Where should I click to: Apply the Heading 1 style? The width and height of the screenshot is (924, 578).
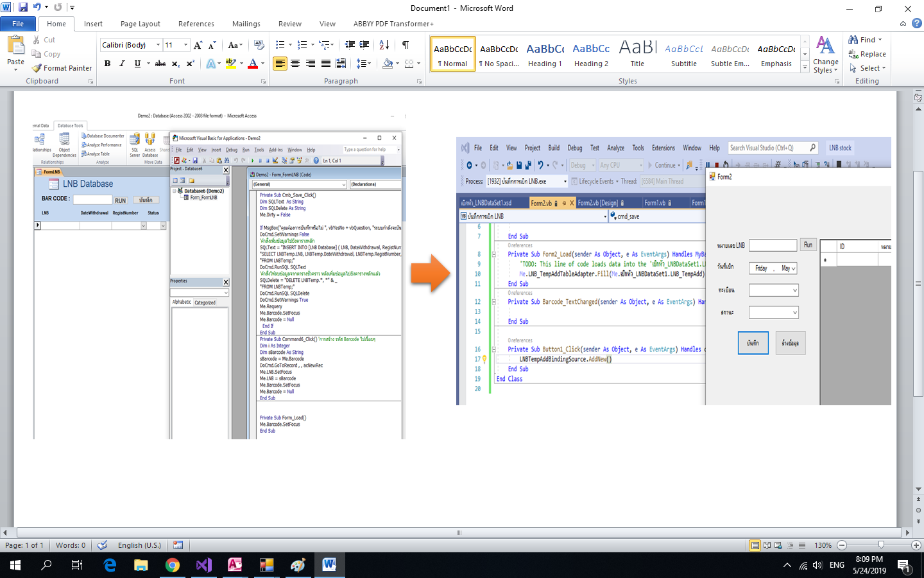pos(545,55)
